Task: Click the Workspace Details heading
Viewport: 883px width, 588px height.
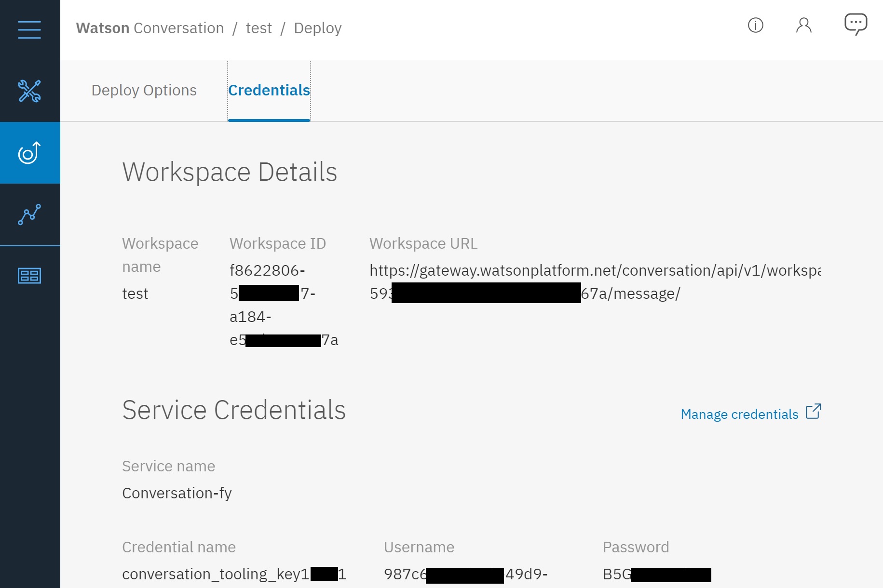Action: point(230,172)
